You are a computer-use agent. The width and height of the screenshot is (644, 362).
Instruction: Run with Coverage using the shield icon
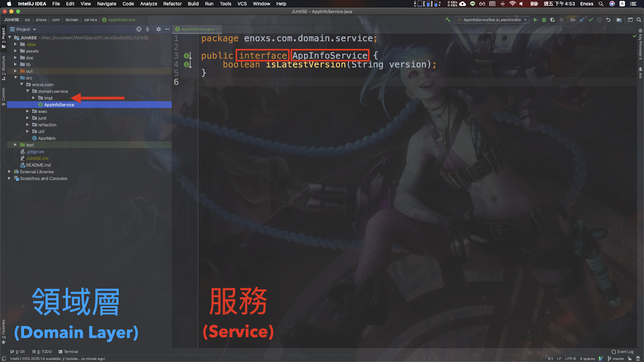[553, 20]
